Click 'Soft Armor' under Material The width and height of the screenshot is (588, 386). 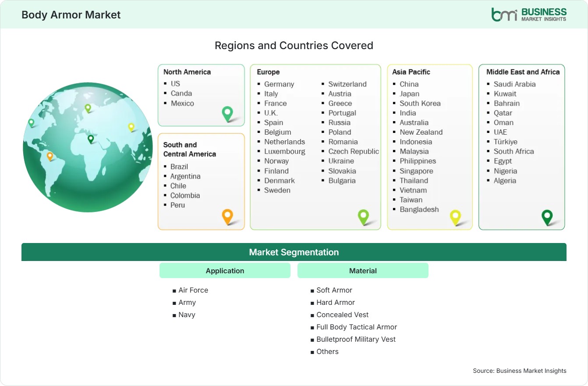pos(334,290)
